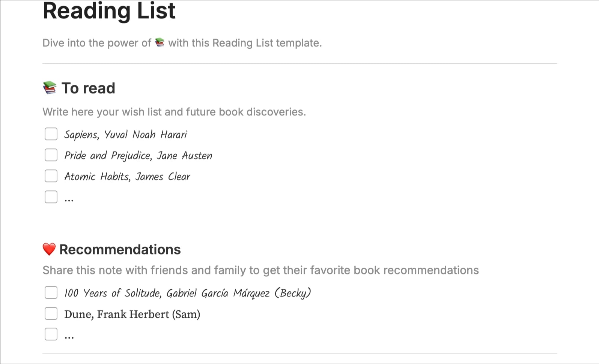Click the Recommendations heading text
599x364 pixels.
click(x=120, y=250)
